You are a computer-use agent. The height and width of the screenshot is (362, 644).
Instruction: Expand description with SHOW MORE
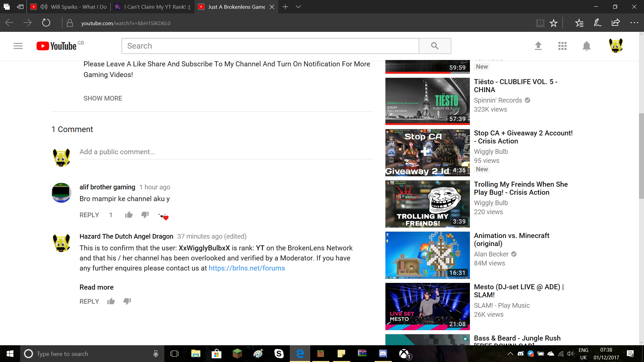tap(103, 98)
